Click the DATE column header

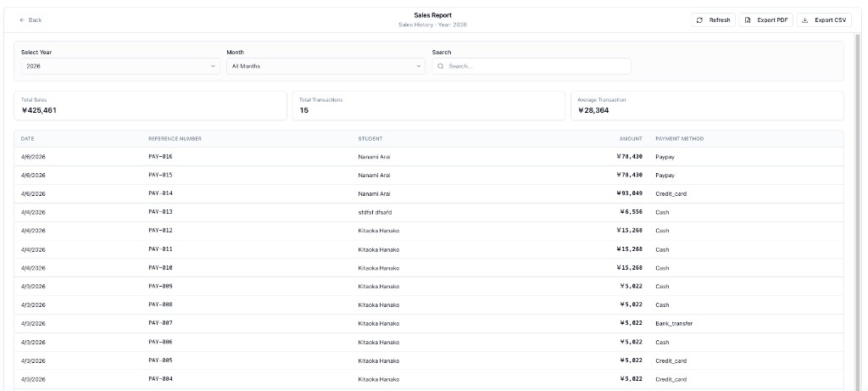(28, 139)
